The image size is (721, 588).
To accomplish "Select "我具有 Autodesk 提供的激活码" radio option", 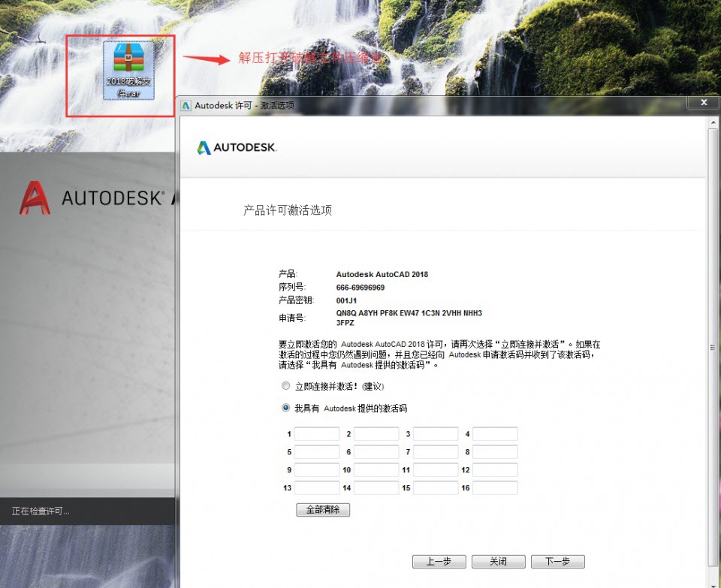I will [285, 408].
